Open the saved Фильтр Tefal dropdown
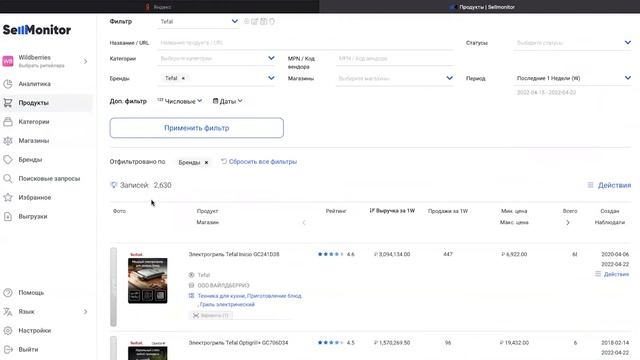The image size is (640, 360). [198, 21]
